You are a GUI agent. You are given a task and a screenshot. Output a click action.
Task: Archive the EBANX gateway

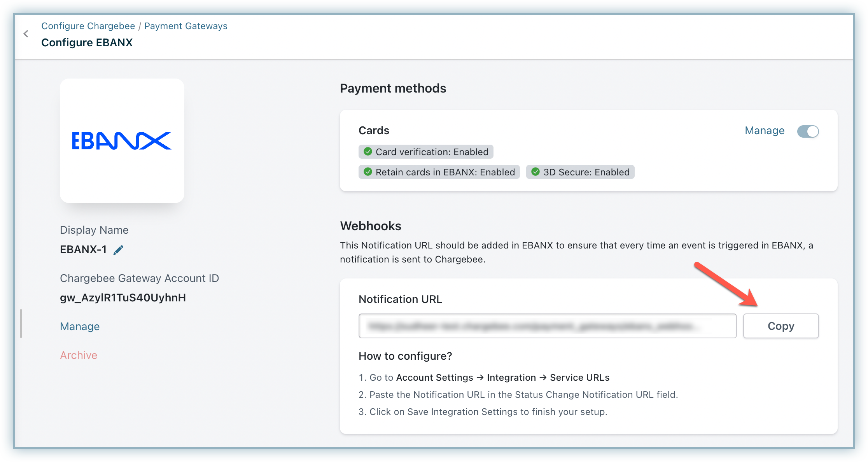[x=79, y=355]
